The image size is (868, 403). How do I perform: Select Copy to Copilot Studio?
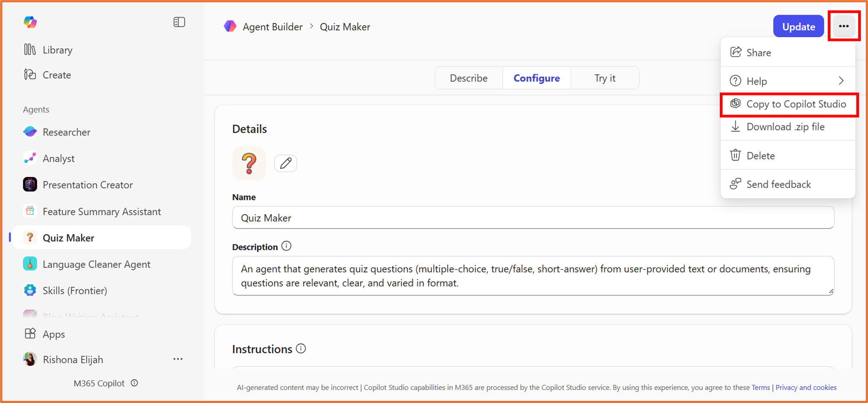pos(788,104)
